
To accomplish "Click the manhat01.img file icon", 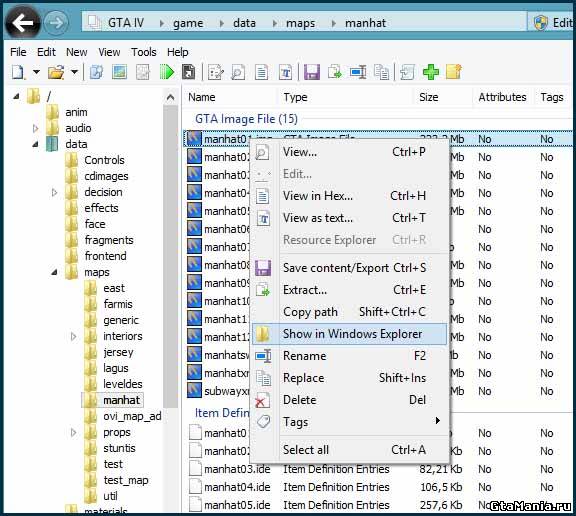I will [194, 138].
